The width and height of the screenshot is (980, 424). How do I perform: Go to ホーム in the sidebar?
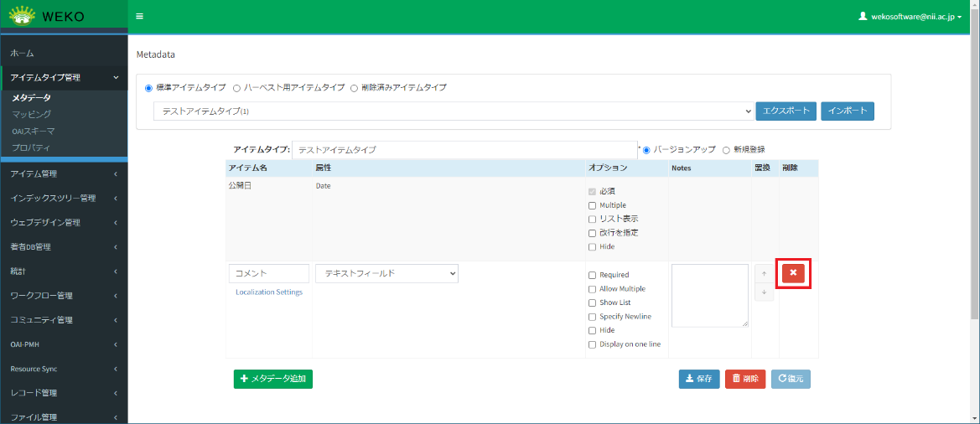(x=23, y=53)
